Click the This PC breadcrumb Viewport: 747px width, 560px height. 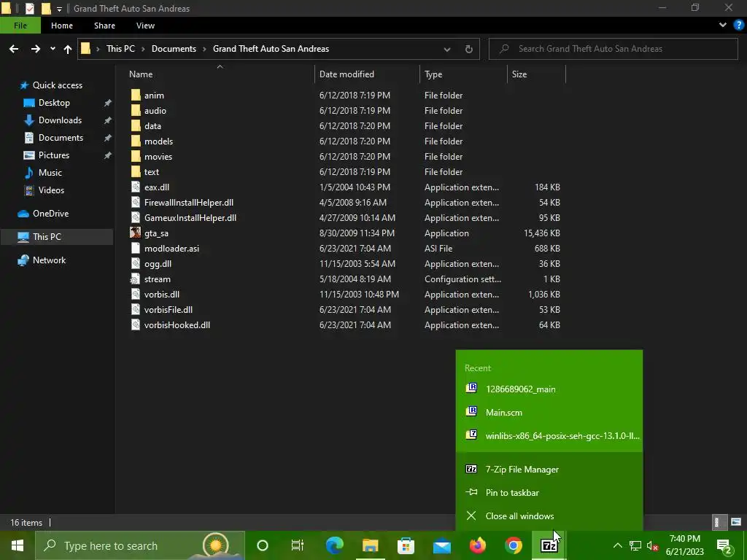[x=120, y=49]
